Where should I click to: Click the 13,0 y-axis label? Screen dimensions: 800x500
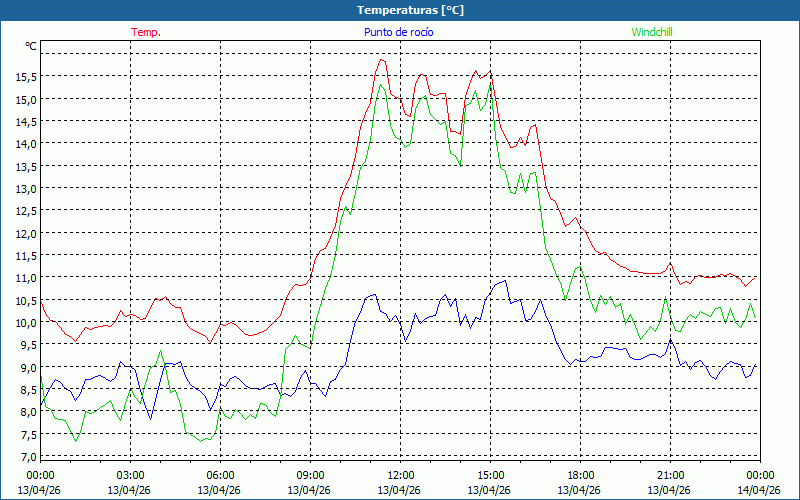click(x=26, y=188)
